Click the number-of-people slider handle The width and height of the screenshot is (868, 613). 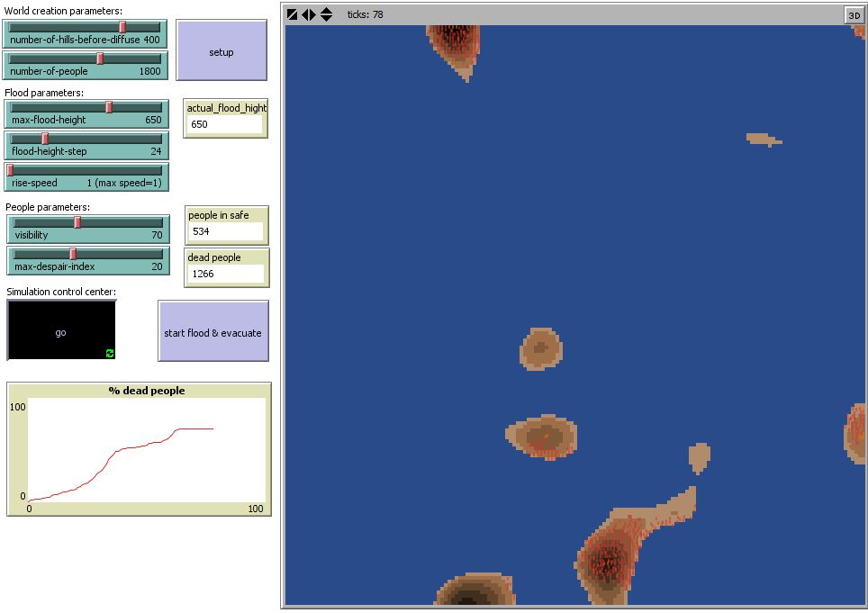tap(100, 59)
